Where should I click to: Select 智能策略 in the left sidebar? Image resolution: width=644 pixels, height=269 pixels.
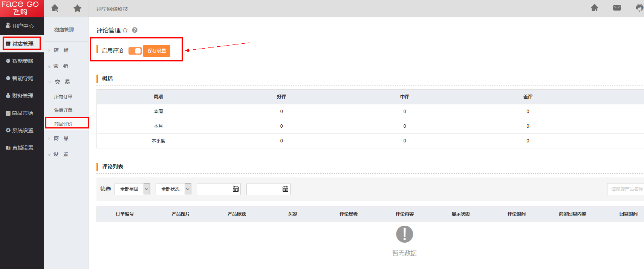pyautogui.click(x=22, y=61)
